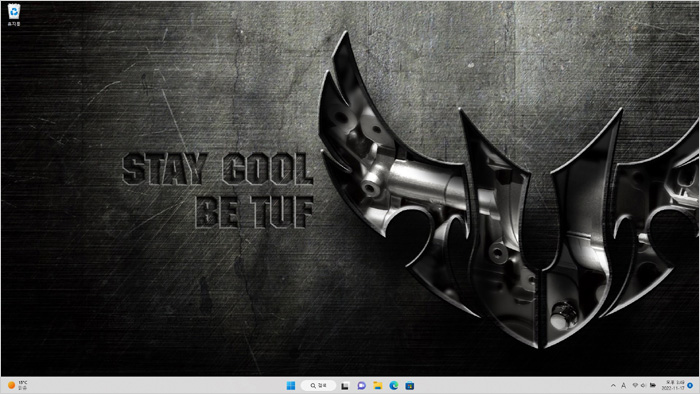This screenshot has height=394, width=700.
Task: Open Task View from the taskbar
Action: coord(345,386)
